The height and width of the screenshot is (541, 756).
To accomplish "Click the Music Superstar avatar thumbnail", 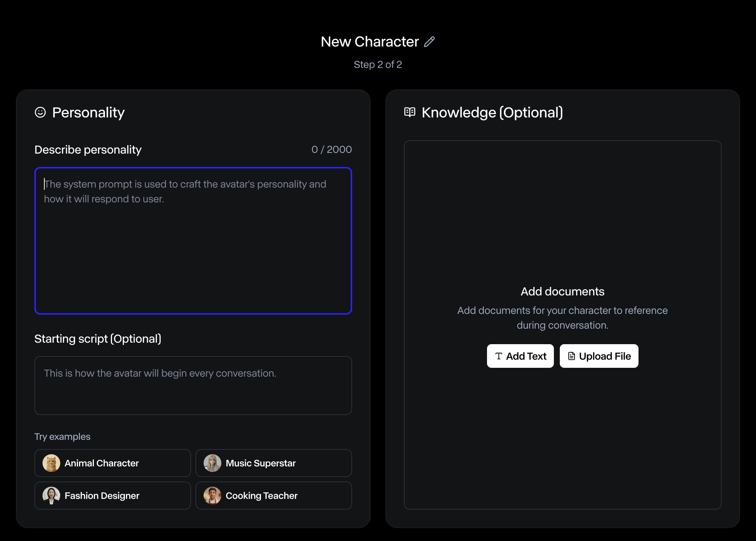I will pos(212,463).
